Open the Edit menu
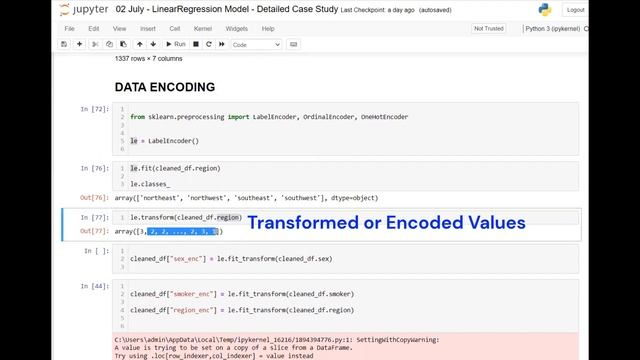This screenshot has height=360, width=640. pyautogui.click(x=93, y=29)
